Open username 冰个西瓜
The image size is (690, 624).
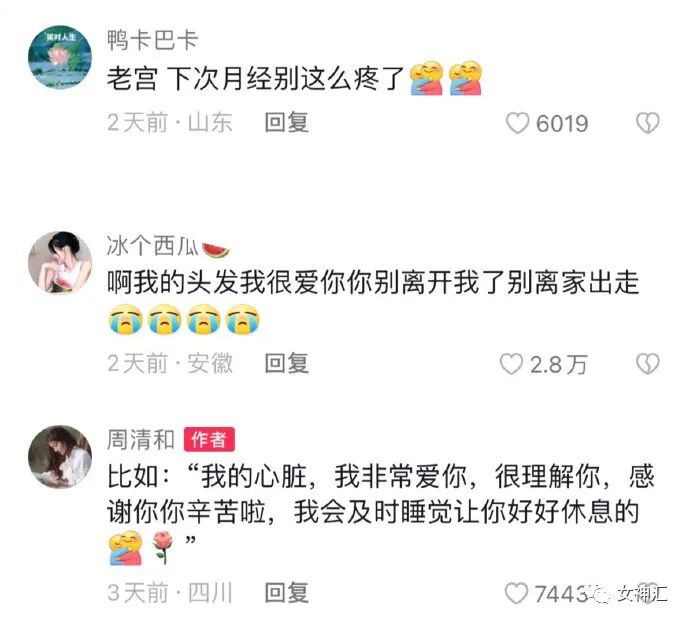tap(152, 246)
